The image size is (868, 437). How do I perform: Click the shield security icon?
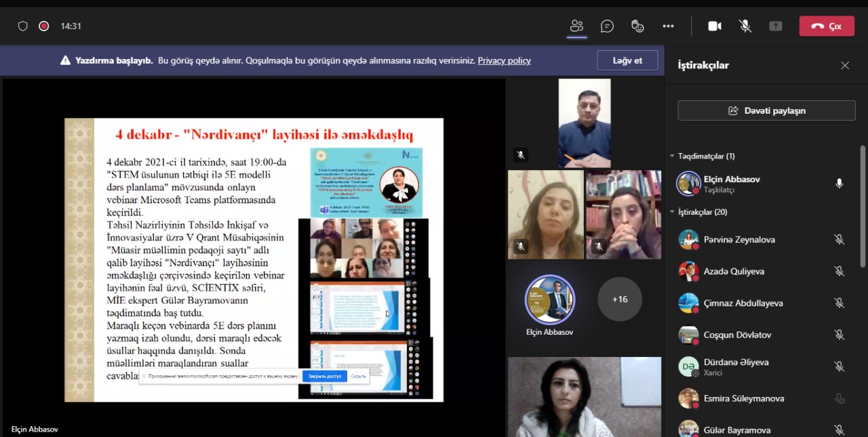pyautogui.click(x=23, y=26)
